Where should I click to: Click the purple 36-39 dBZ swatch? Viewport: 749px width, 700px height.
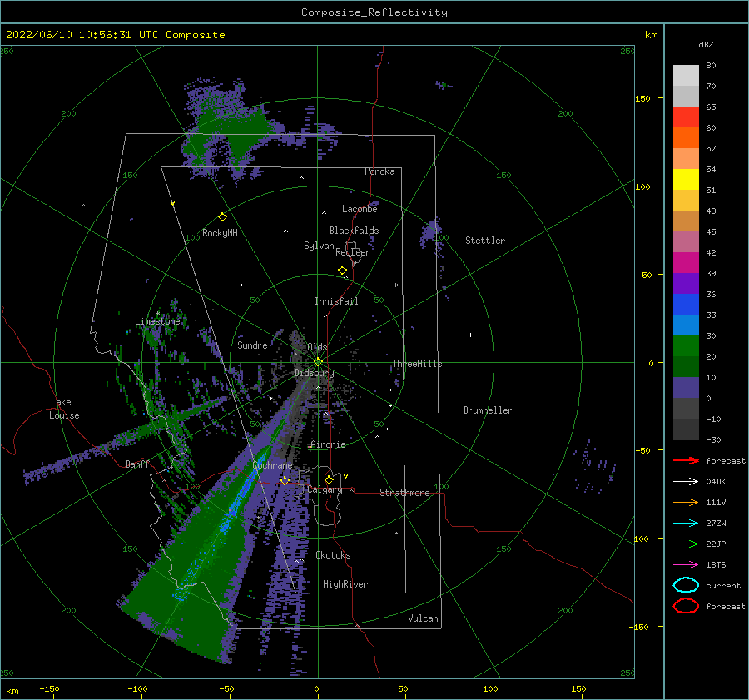pyautogui.click(x=686, y=283)
